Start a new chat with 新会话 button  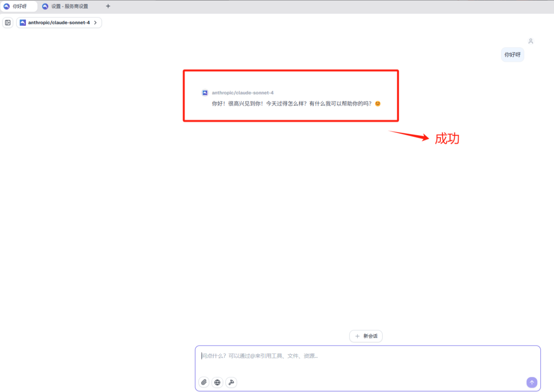pyautogui.click(x=366, y=336)
